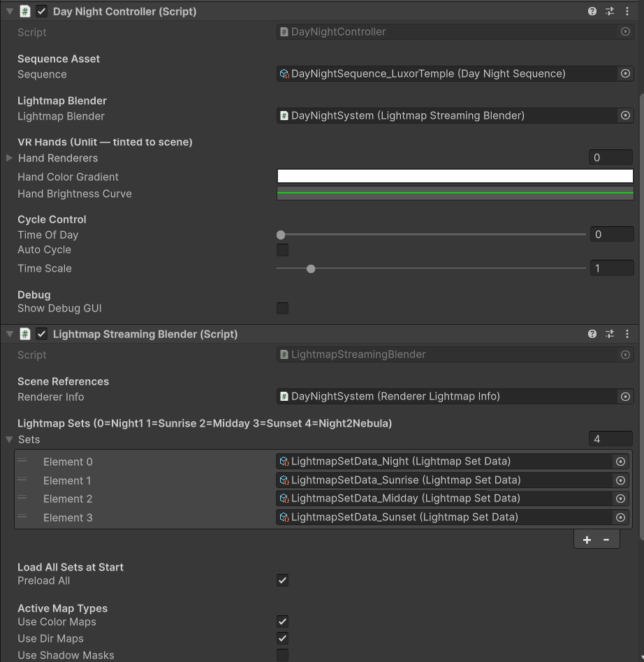Screen dimensions: 644x662
Task: Click the Lightmap Streaming Blender script icon
Action: 25,334
